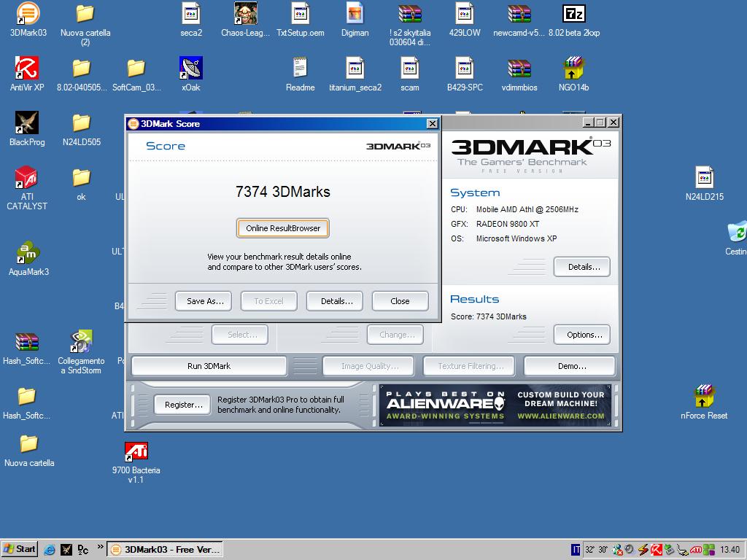The image size is (747, 560).
Task: Click the eagle icon in Quick Launch
Action: 66,550
